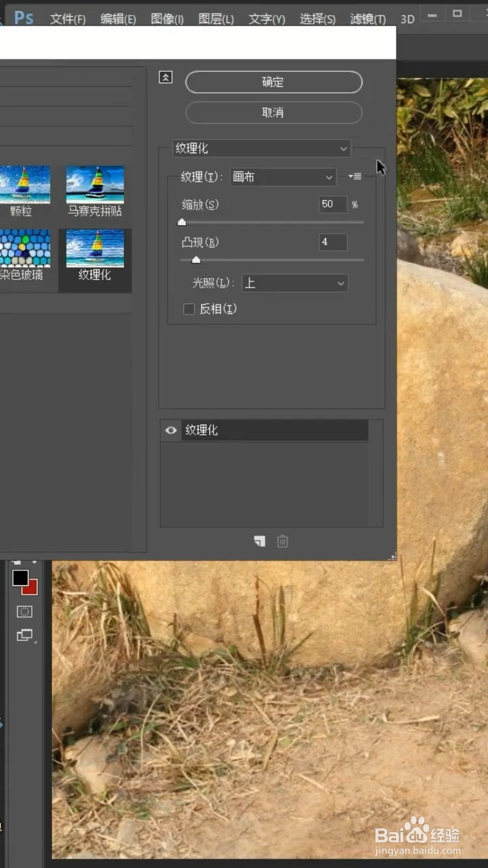Click the Photoshop Ps logo icon
Viewport: 488px width, 868px height.
click(24, 17)
